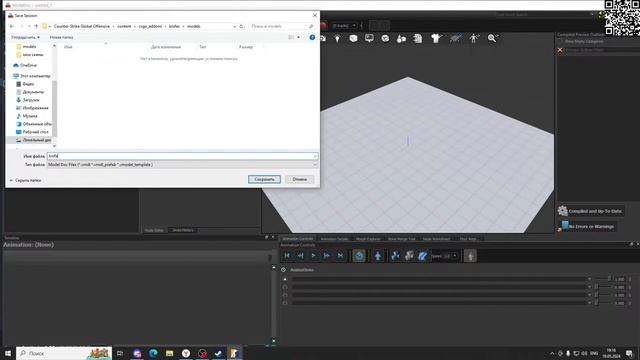
Task: Open the file type Model Doc Files dropdown
Action: [x=182, y=164]
